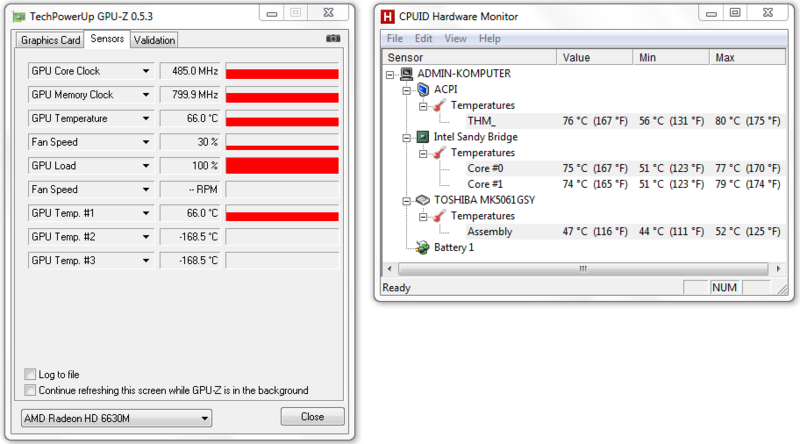Open the GPU Temp. #1 dropdown

pos(146,213)
